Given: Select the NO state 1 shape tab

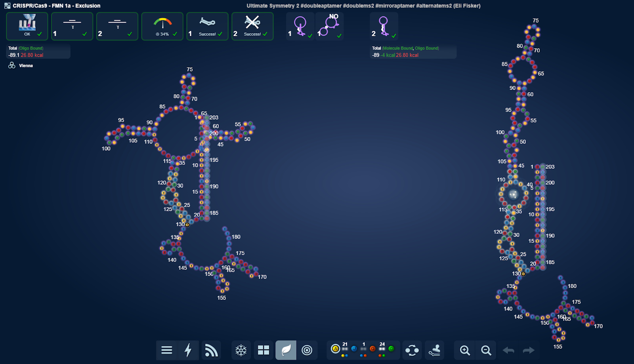Looking at the screenshot, I should [329, 26].
